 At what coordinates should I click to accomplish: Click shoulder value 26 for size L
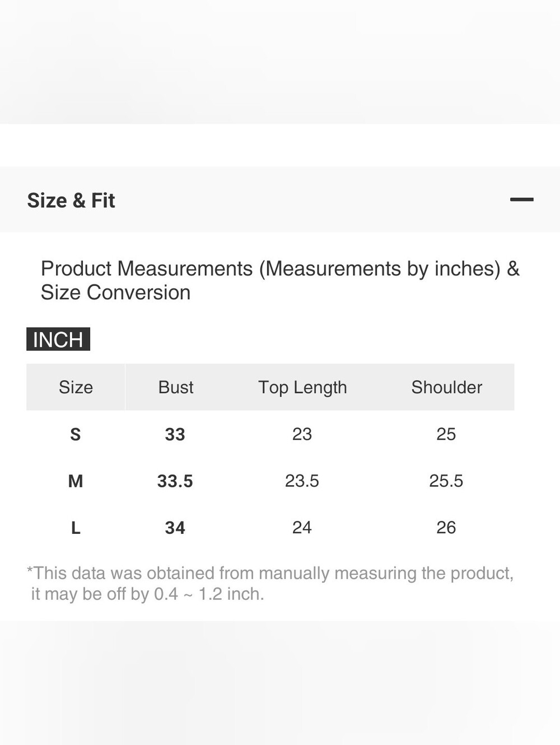click(446, 528)
